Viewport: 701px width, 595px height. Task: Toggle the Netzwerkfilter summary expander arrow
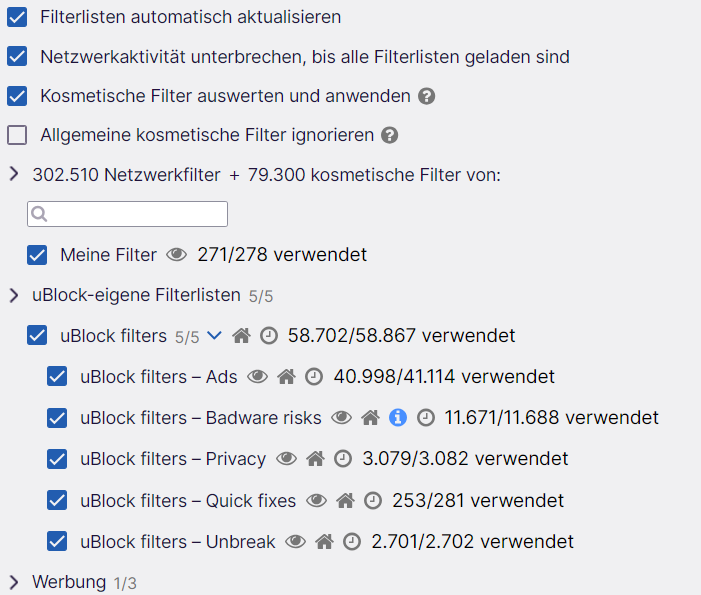[x=13, y=174]
